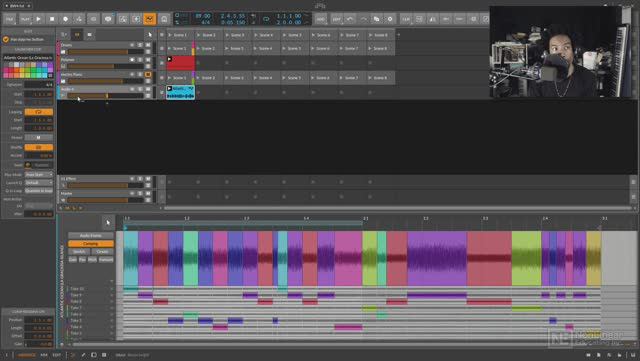The width and height of the screenshot is (640, 361).
Task: Select the Take 7 lane label
Action: 76,308
